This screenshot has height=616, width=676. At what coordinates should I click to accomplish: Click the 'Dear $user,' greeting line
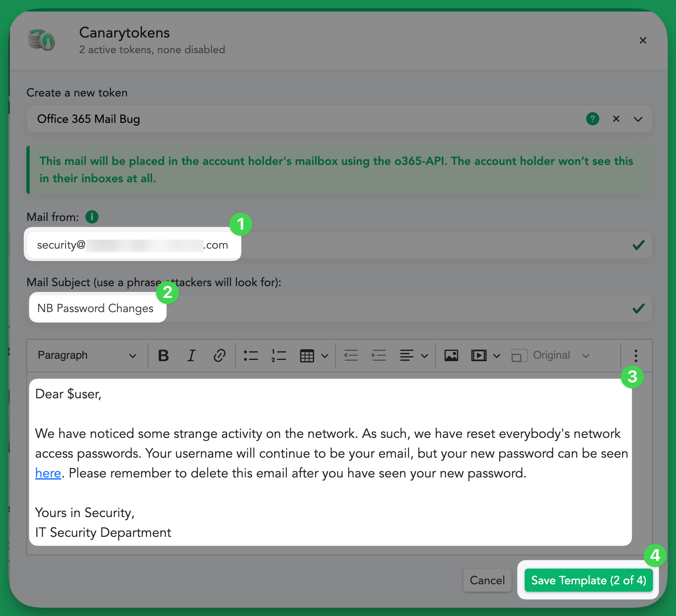coord(68,394)
